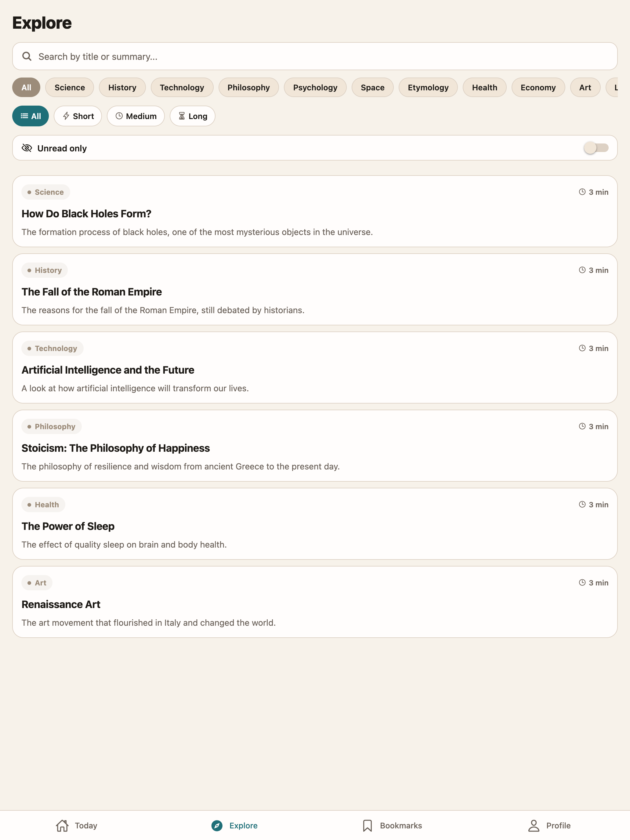Image resolution: width=630 pixels, height=840 pixels.
Task: Click the crossed-eye Unread only icon
Action: pos(27,148)
